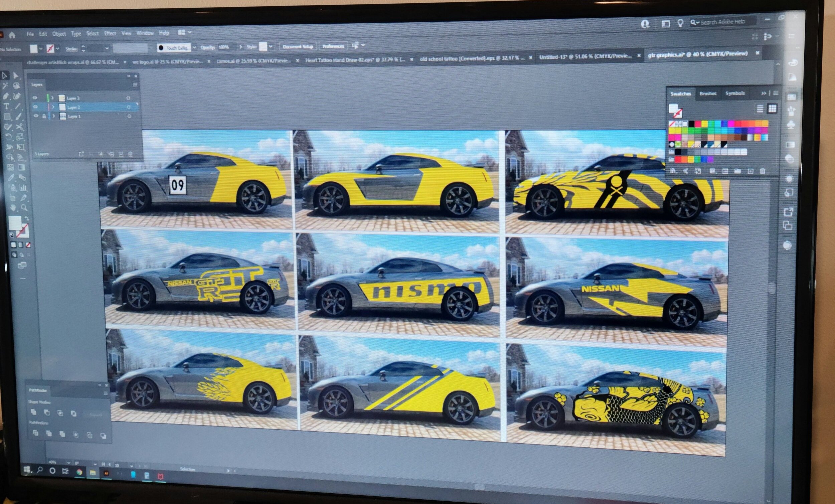The image size is (835, 504).
Task: Click the Preferences button
Action: [x=333, y=46]
